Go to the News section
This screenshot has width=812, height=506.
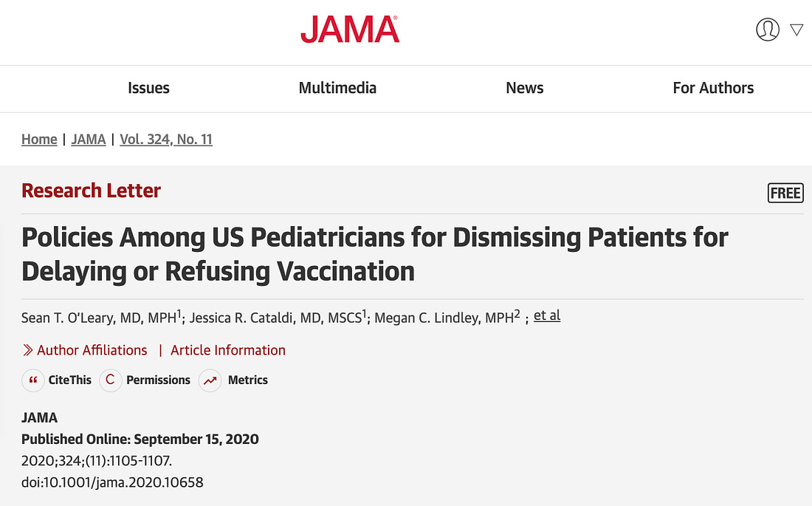(x=525, y=88)
